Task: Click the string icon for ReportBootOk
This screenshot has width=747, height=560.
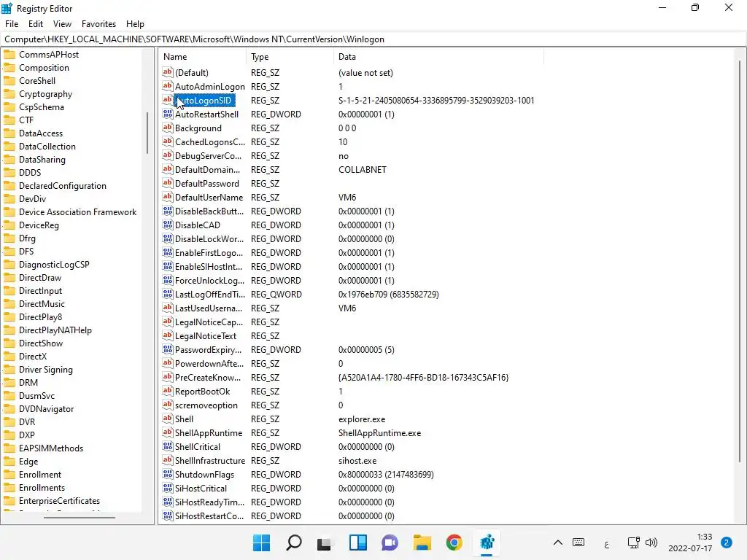Action: tap(167, 391)
